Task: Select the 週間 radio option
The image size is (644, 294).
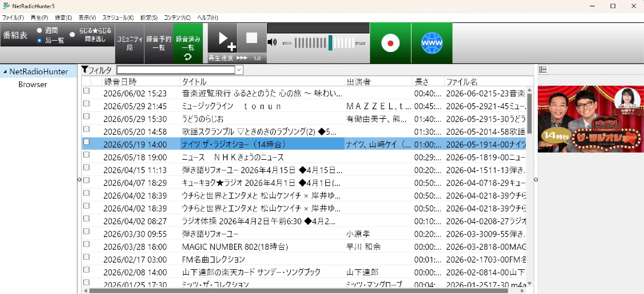Action: pyautogui.click(x=39, y=30)
